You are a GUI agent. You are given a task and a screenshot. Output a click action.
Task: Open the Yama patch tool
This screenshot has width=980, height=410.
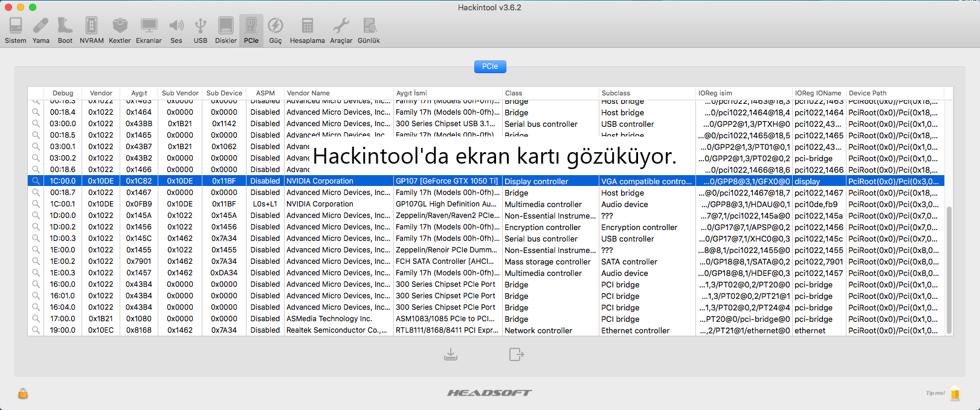[x=41, y=30]
